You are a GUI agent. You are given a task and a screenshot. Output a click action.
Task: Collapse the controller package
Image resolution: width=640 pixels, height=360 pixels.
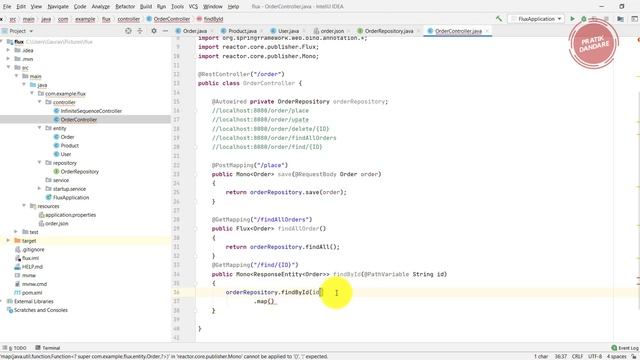click(x=40, y=102)
